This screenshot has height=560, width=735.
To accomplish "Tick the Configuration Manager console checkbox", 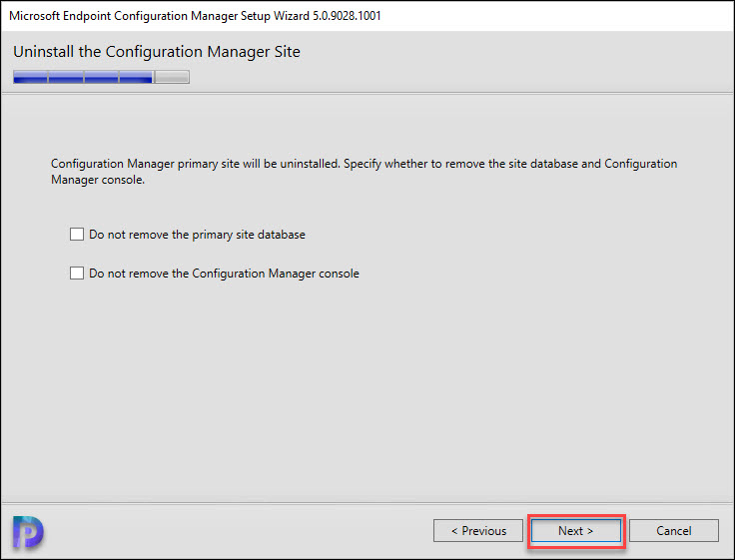I will [x=77, y=273].
